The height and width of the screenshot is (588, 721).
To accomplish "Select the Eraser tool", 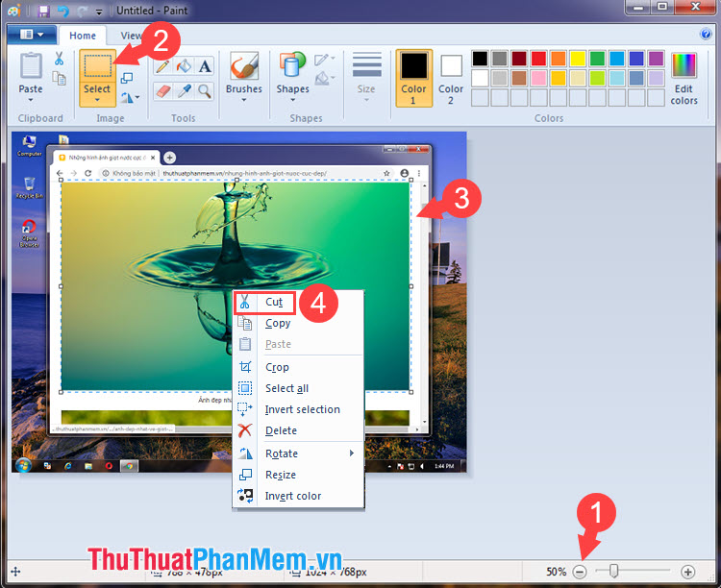I will tap(162, 91).
